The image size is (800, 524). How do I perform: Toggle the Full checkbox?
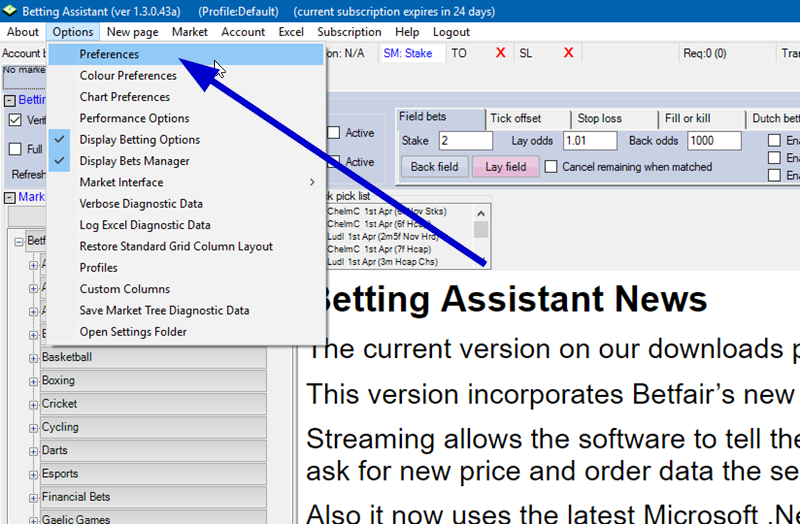pos(15,149)
